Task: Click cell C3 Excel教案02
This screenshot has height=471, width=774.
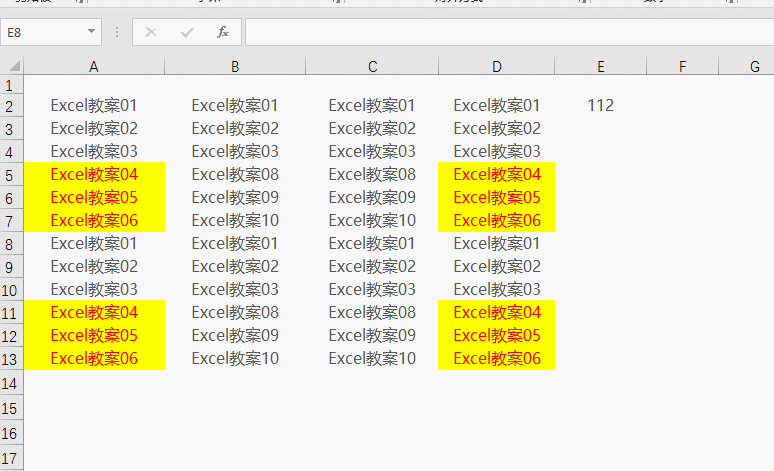Action: [372, 128]
